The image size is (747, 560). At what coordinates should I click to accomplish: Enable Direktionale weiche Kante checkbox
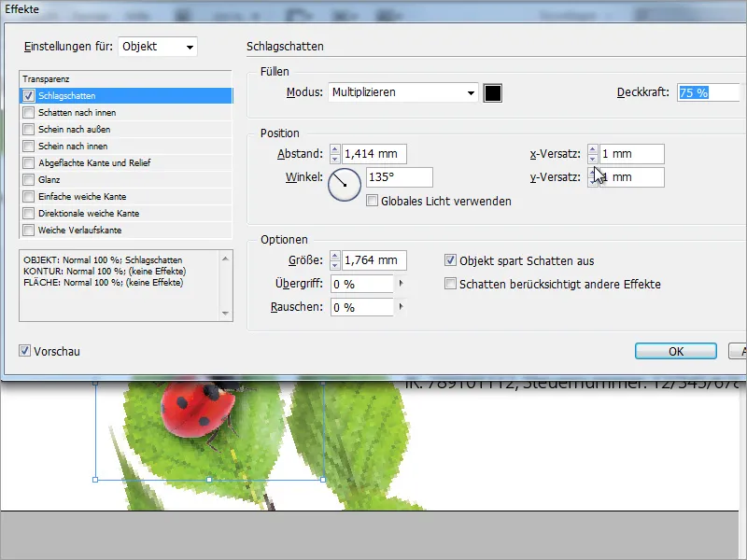[29, 213]
